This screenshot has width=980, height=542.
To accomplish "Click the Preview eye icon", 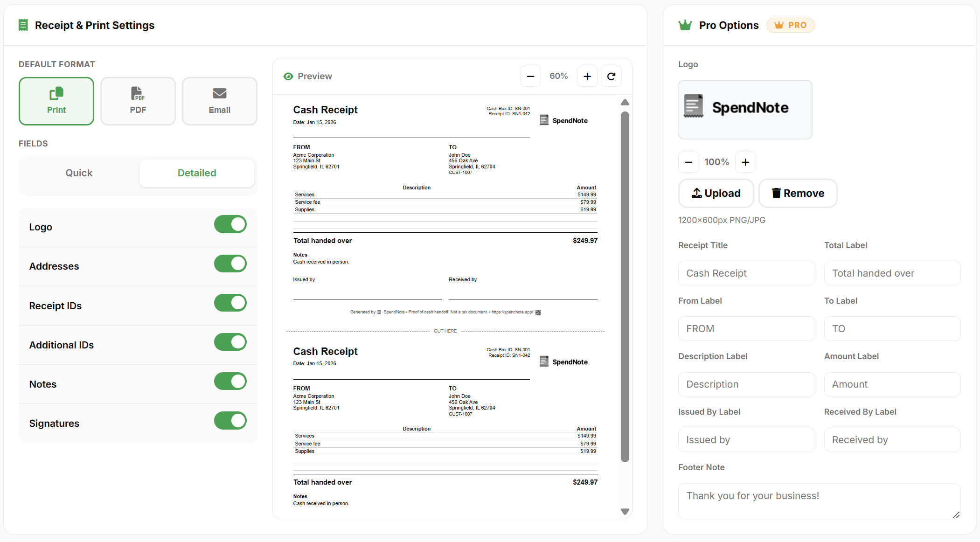I will pyautogui.click(x=288, y=76).
